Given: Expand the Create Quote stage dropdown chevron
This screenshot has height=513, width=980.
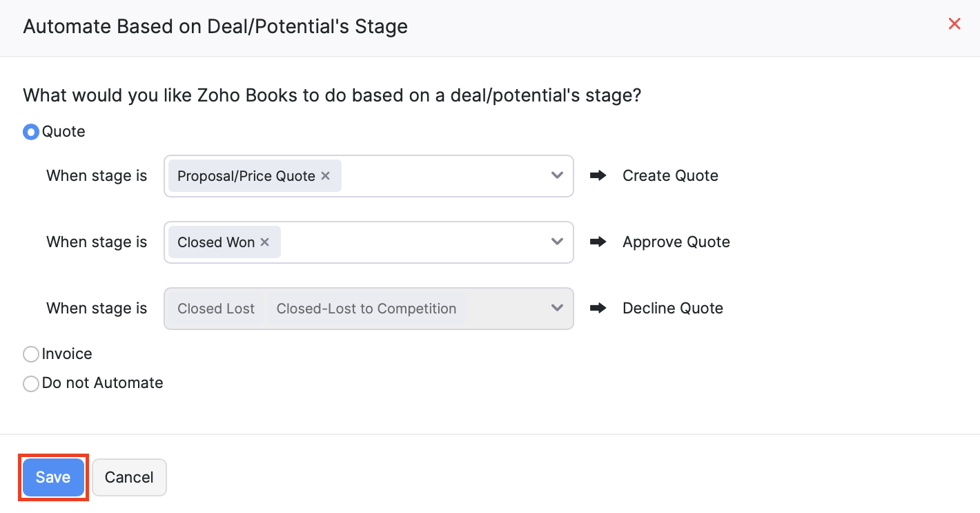Looking at the screenshot, I should (x=558, y=176).
